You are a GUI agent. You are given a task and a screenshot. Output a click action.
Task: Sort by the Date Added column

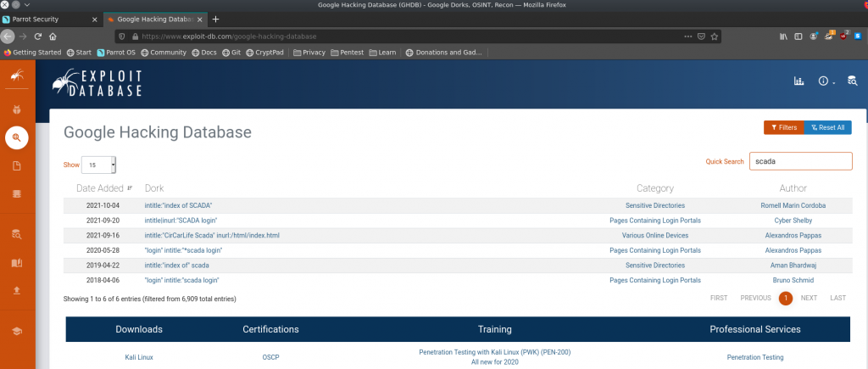coord(104,188)
